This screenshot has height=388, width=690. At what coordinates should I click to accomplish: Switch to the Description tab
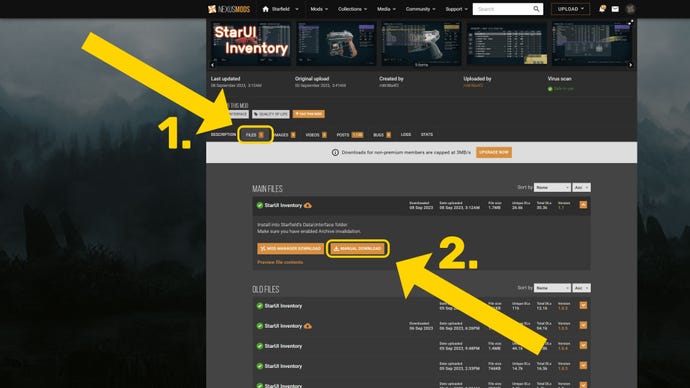[x=223, y=135]
